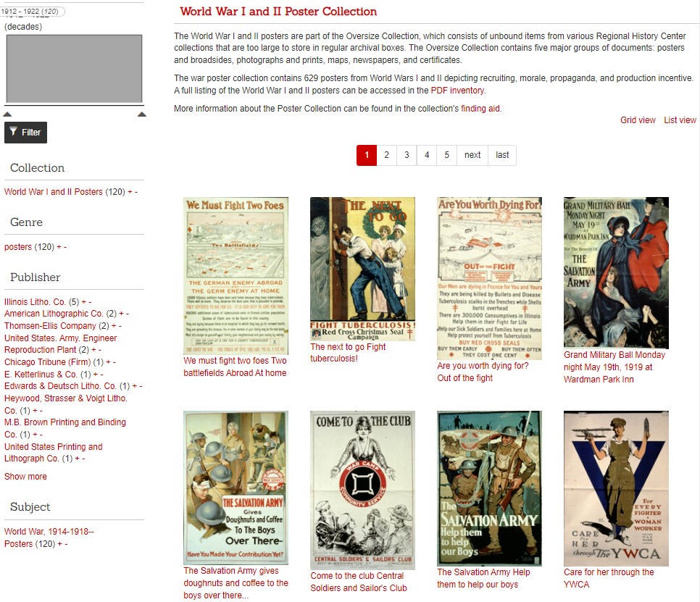Include American Lithographic Co. with plus
The width and height of the screenshot is (700, 602).
(x=122, y=313)
